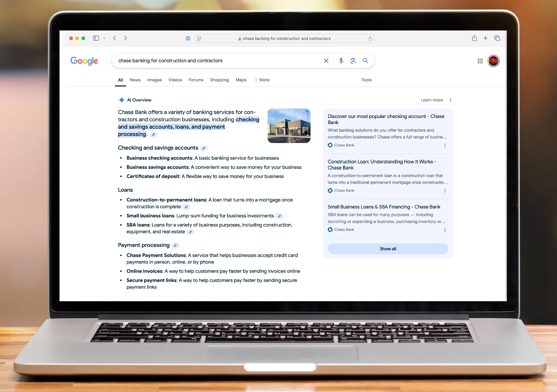The image size is (557, 392).
Task: Switch to the Images tab
Action: click(x=154, y=80)
